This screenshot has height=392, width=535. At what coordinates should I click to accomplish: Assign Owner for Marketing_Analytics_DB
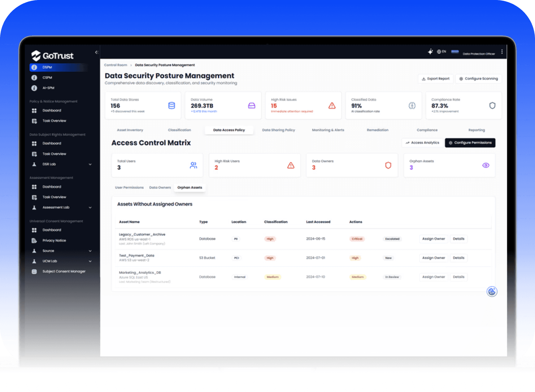[x=434, y=277]
